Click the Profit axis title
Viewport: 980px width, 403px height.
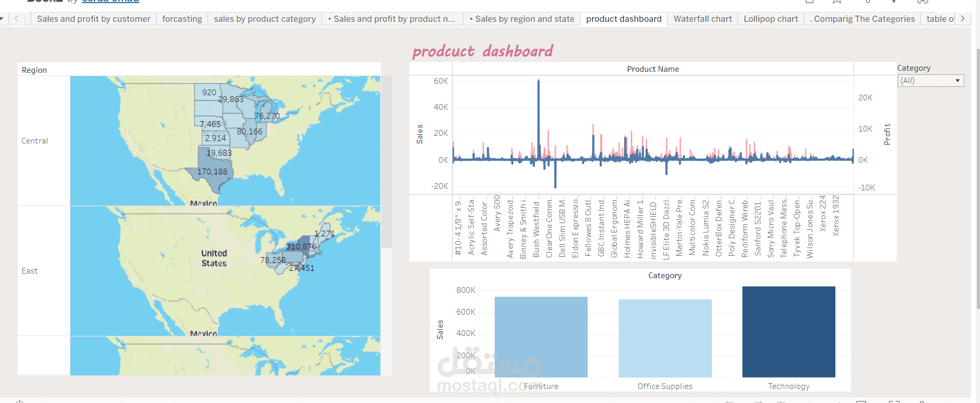pos(887,134)
